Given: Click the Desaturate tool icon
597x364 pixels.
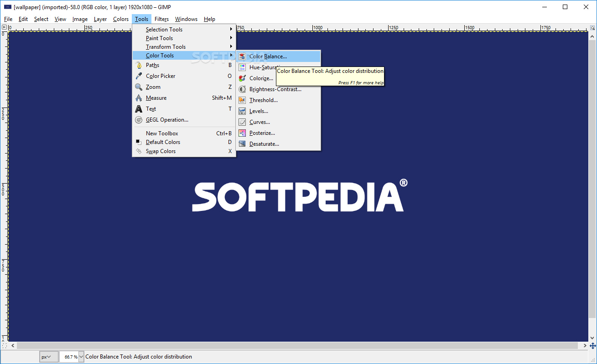Looking at the screenshot, I should pos(242,144).
